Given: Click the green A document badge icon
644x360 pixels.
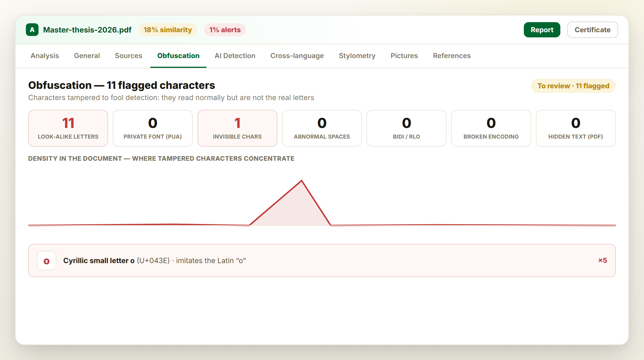Looking at the screenshot, I should [32, 30].
